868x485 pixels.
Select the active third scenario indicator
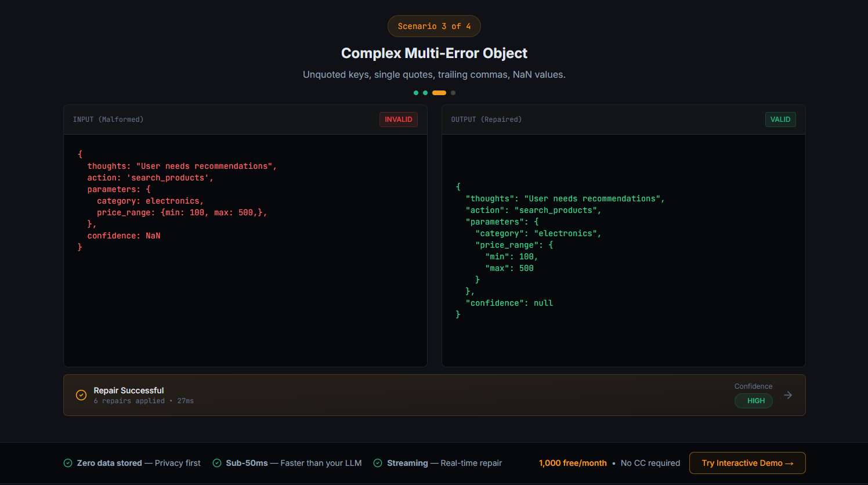[x=439, y=93]
